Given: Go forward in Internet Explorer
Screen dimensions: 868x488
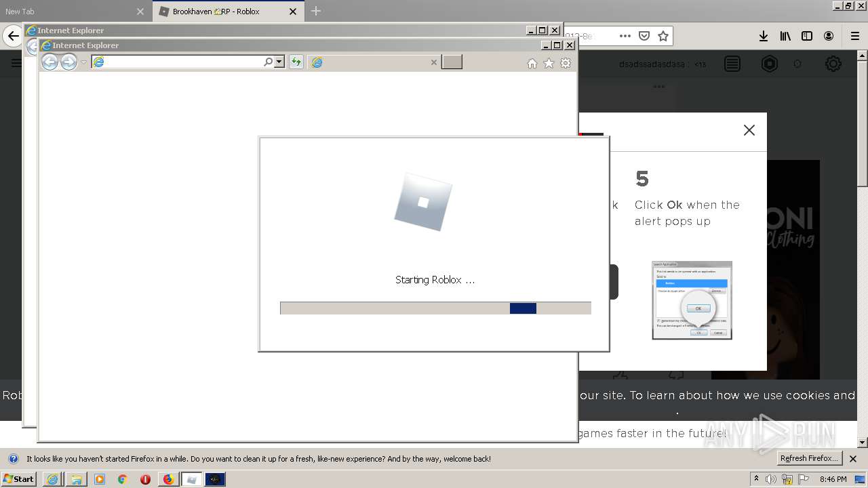Looking at the screenshot, I should (68, 62).
